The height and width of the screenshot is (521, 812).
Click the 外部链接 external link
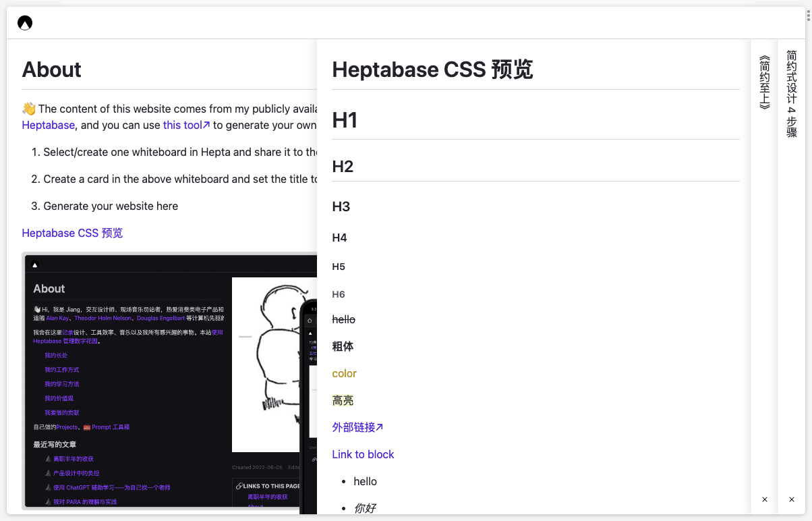point(357,427)
